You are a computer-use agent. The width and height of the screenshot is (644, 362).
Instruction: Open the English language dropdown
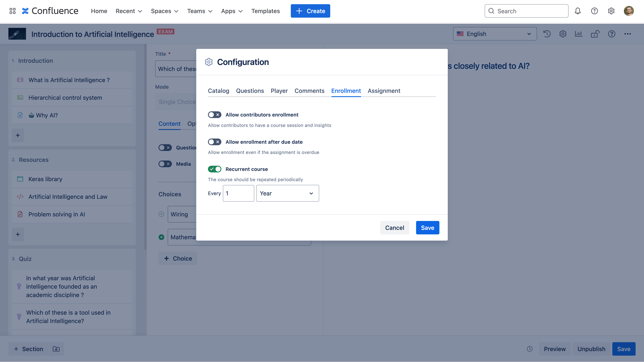495,34
